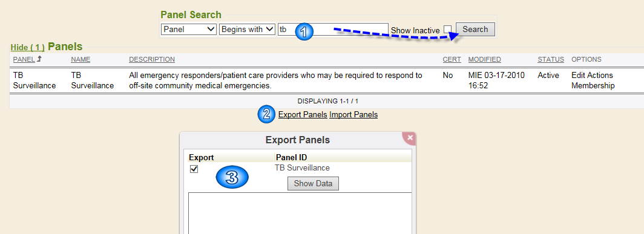
Task: Click the sort arrow next to PANEL
Action: tap(39, 59)
